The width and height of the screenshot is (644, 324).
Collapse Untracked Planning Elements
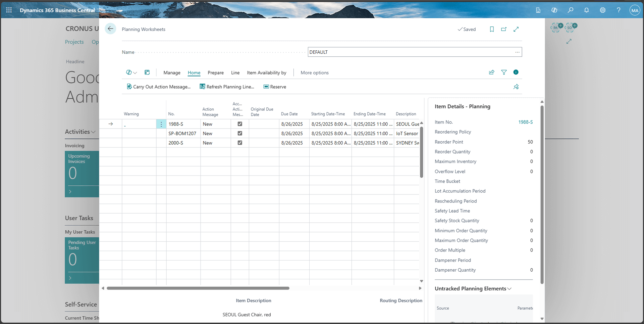(510, 288)
